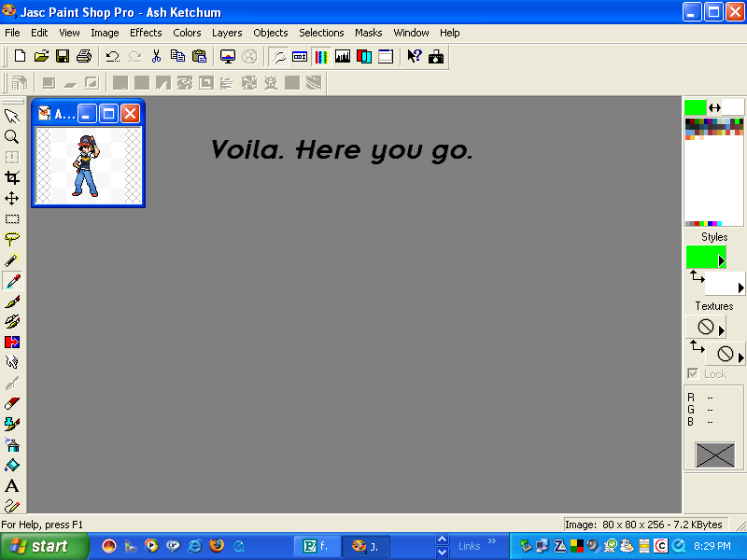Undo the last action
This screenshot has height=560, width=747.
[112, 56]
